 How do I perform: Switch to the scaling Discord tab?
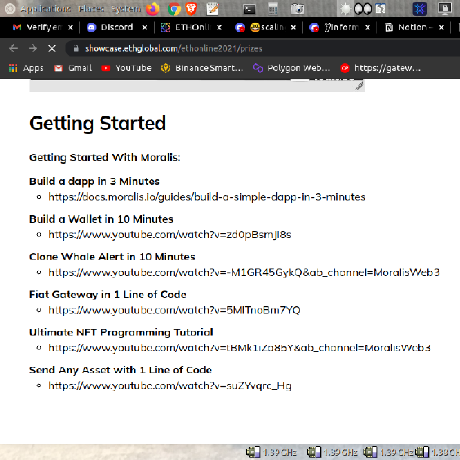point(260,27)
